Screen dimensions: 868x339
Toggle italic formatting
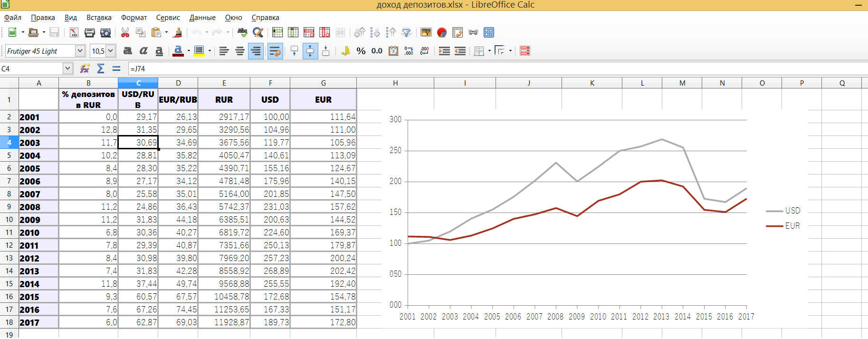point(143,51)
